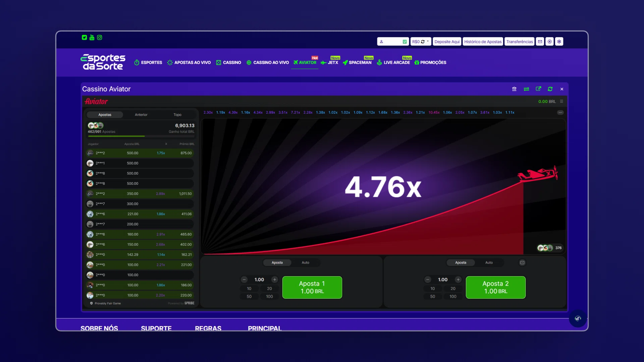Viewport: 644px width, 362px height.
Task: Go to the ESPORTES section
Action: click(x=148, y=62)
